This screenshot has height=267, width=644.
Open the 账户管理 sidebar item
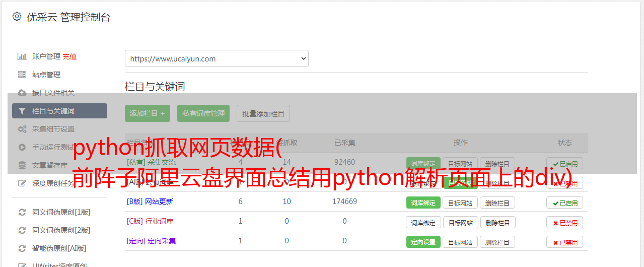(x=46, y=56)
